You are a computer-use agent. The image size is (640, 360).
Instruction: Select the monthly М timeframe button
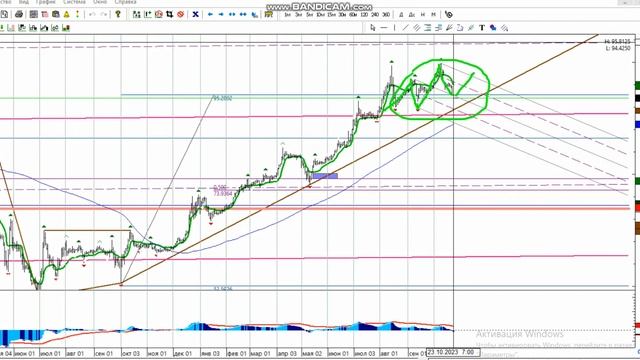pyautogui.click(x=433, y=15)
